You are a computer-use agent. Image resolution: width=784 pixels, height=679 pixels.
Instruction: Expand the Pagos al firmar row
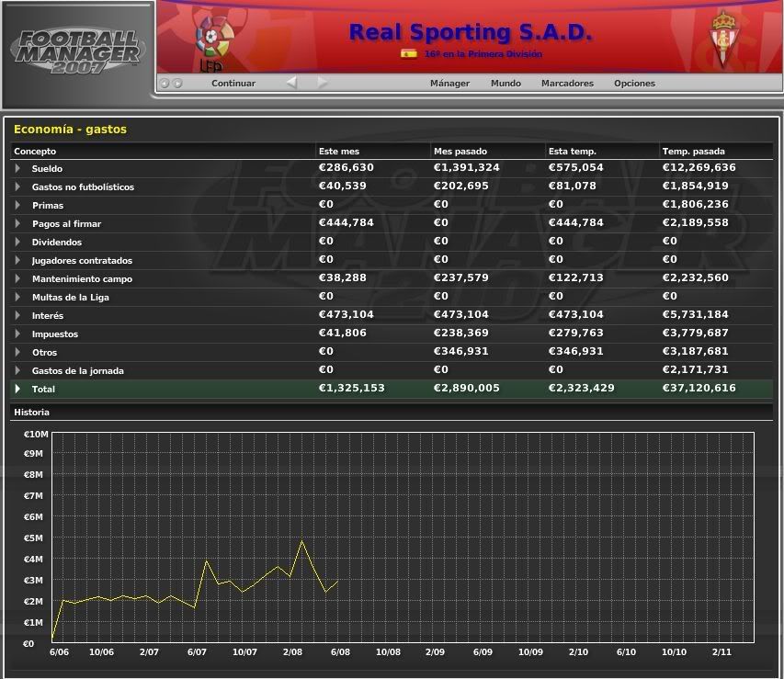pyautogui.click(x=18, y=223)
